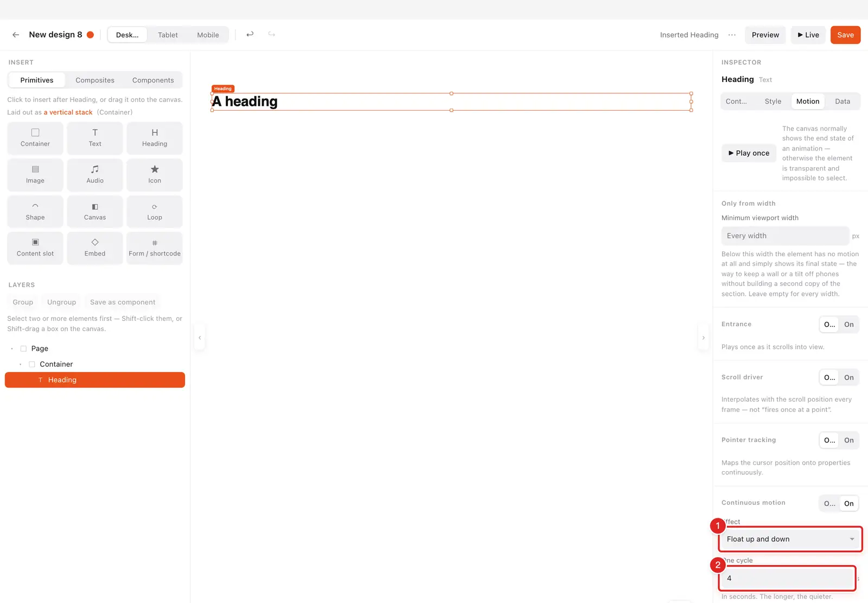Open the Style inspector tab
This screenshot has width=868, height=603.
[773, 101]
